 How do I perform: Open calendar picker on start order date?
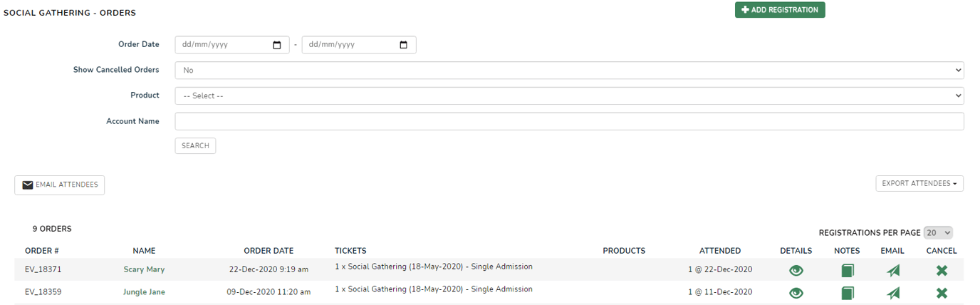point(277,45)
